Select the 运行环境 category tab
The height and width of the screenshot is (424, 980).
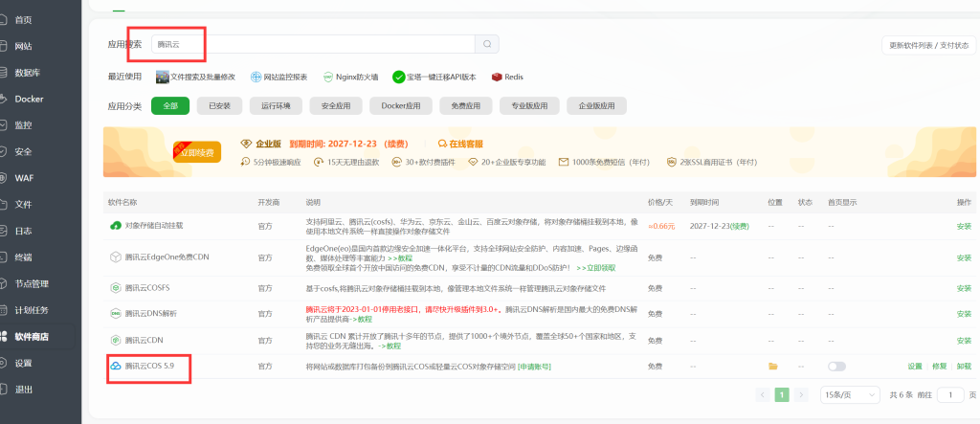pos(276,105)
